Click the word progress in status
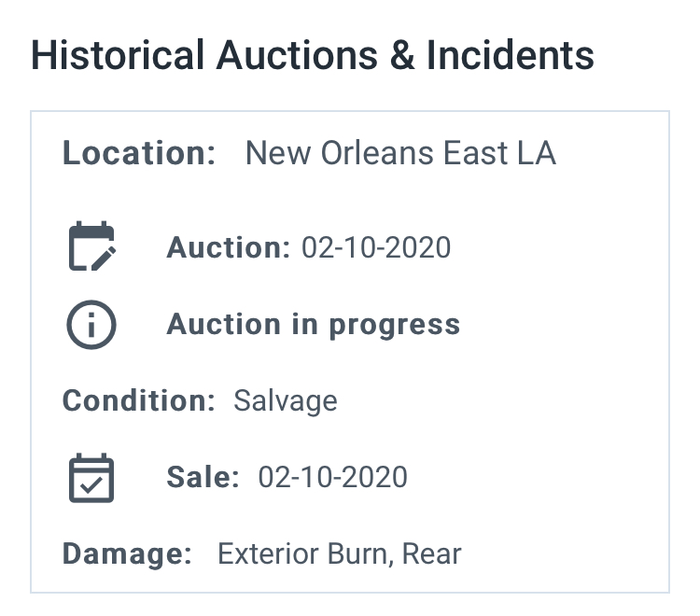Image resolution: width=700 pixels, height=616 pixels. coord(395,326)
